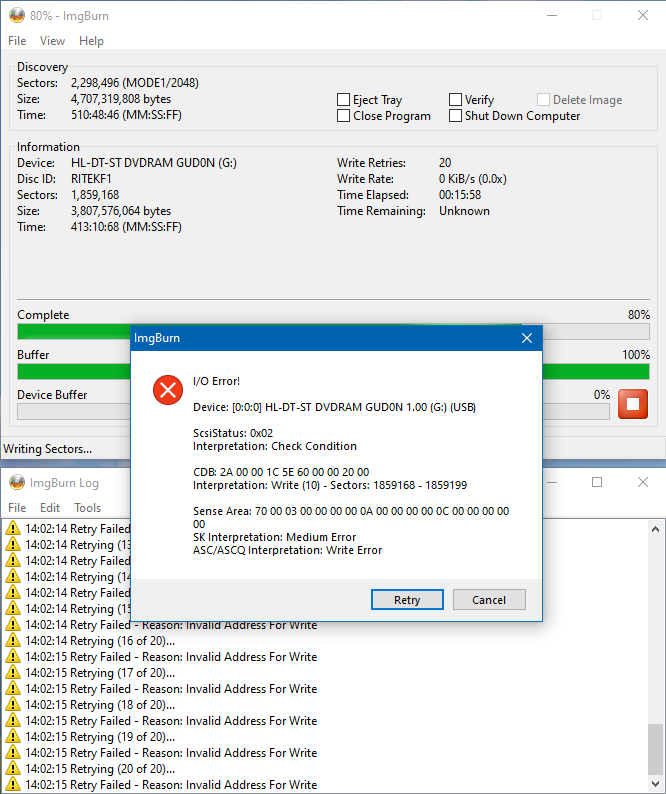
Task: Click the Time Elapsed value '00:15:58'
Action: pyautogui.click(x=460, y=195)
